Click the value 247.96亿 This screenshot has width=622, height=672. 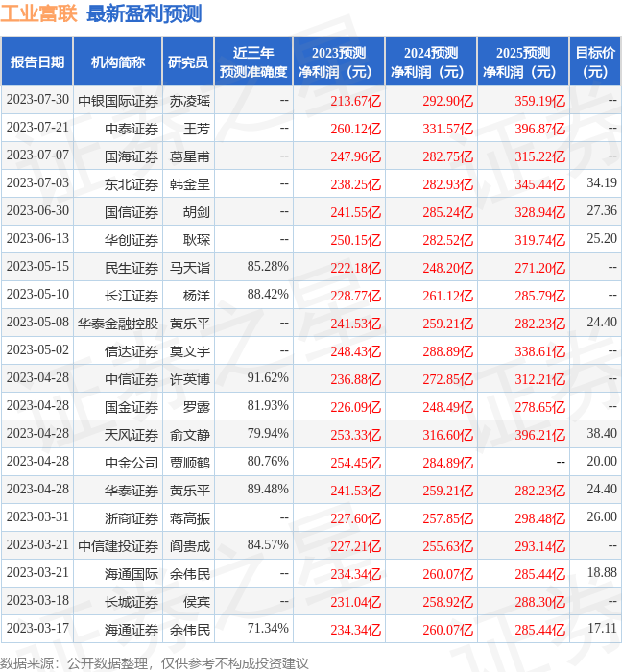(355, 156)
